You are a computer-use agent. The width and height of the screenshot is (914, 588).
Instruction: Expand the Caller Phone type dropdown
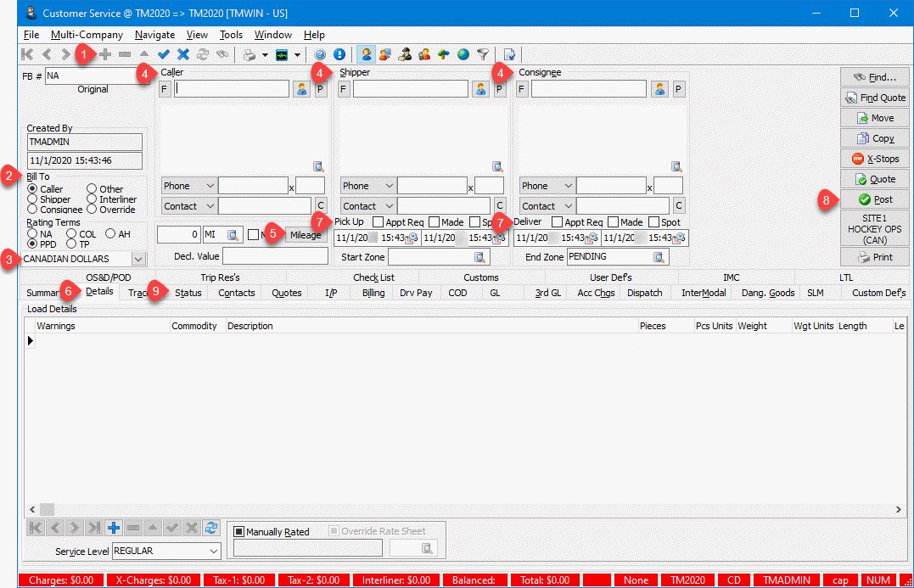tap(210, 186)
